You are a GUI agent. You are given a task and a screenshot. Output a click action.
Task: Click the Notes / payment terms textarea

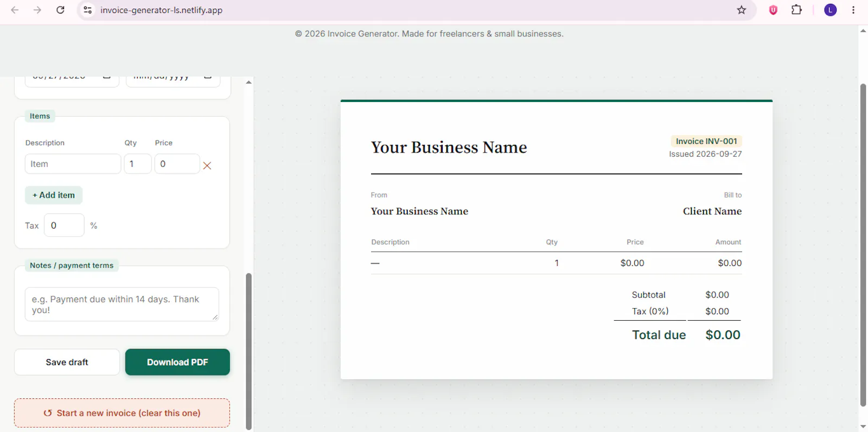pos(122,304)
